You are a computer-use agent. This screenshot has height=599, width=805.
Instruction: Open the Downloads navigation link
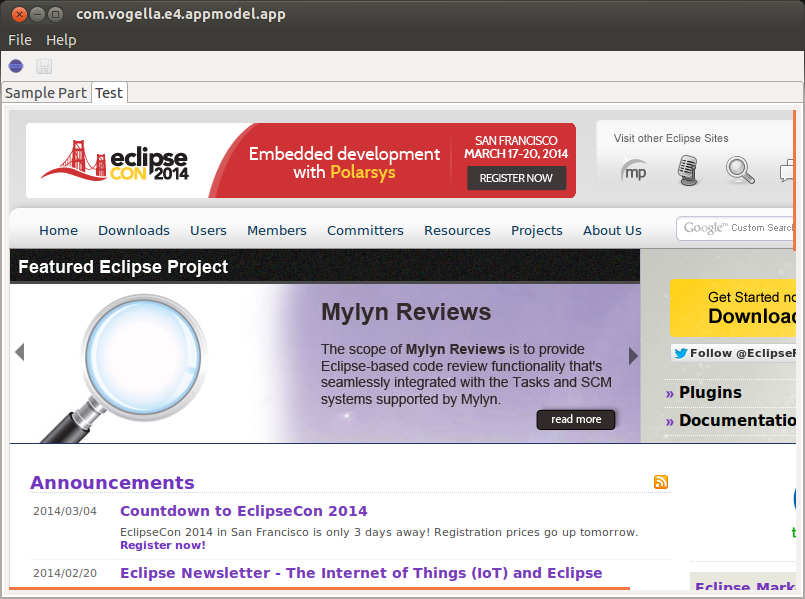pos(134,230)
